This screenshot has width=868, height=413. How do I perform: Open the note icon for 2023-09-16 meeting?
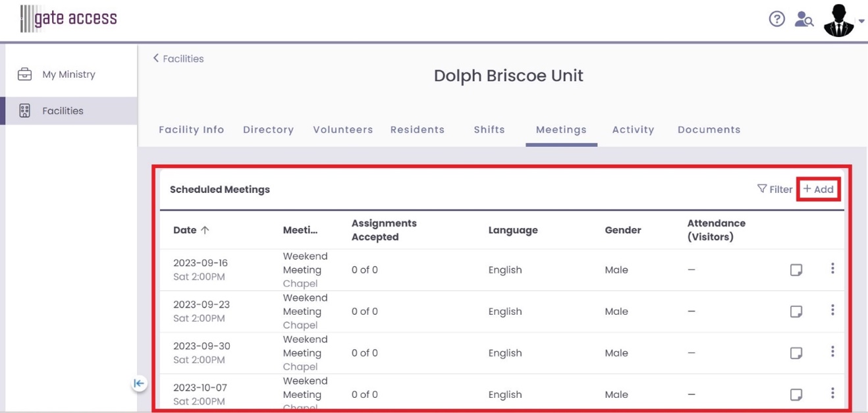pyautogui.click(x=796, y=270)
